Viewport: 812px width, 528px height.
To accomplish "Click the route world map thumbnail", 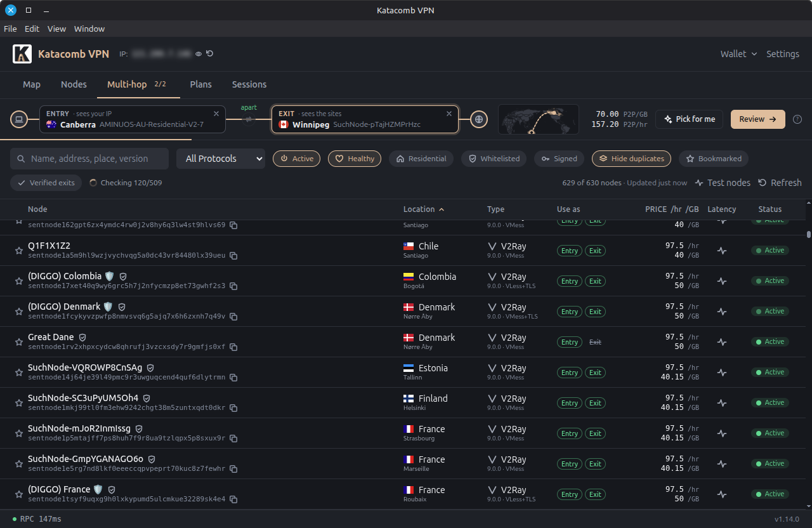I will tap(539, 119).
